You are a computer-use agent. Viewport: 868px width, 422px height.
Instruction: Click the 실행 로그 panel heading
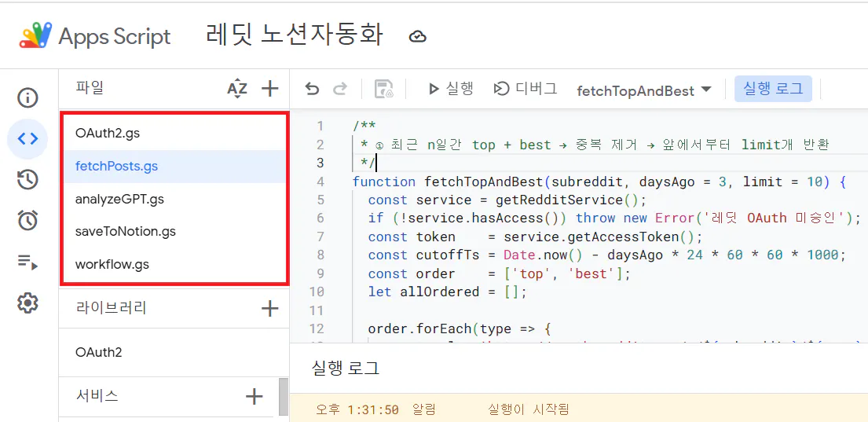pyautogui.click(x=346, y=369)
